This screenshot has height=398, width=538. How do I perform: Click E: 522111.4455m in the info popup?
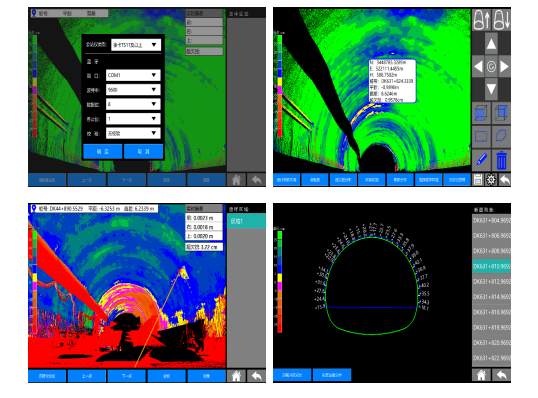tap(387, 69)
